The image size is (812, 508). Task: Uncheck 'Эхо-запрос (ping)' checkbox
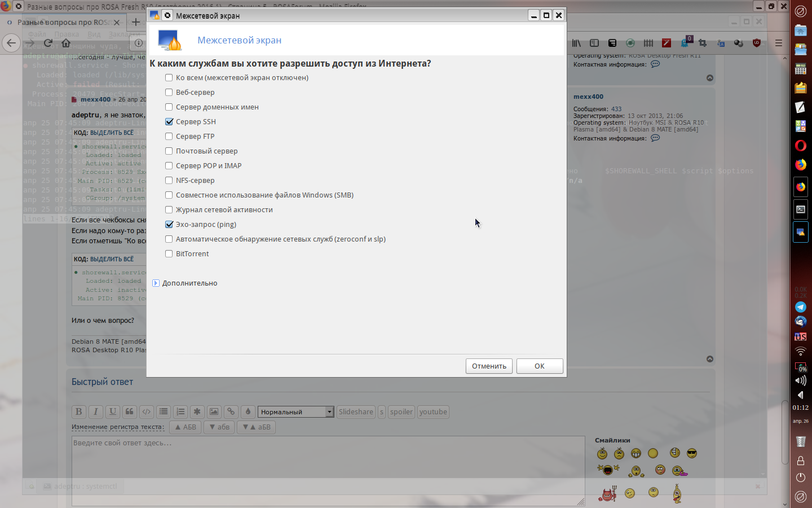coord(169,225)
